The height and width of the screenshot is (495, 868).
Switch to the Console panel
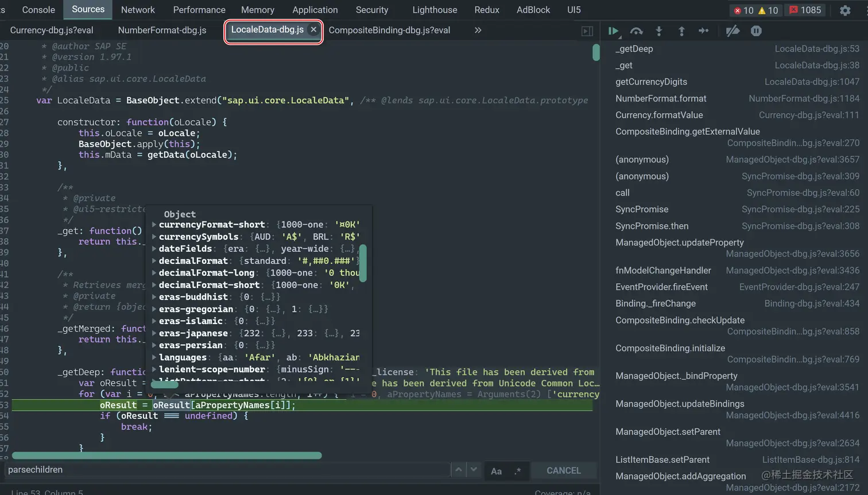coord(38,10)
